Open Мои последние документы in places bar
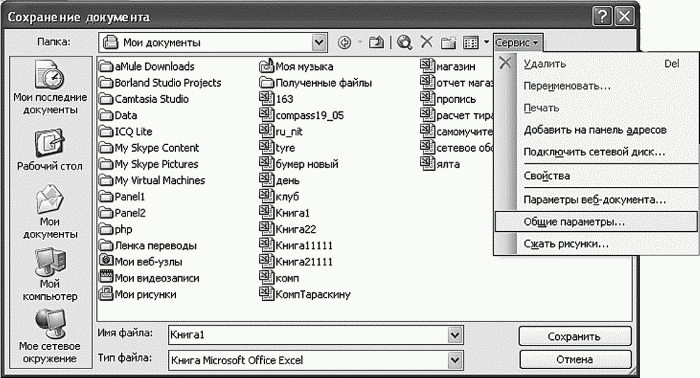This screenshot has height=378, width=700. coord(50,88)
